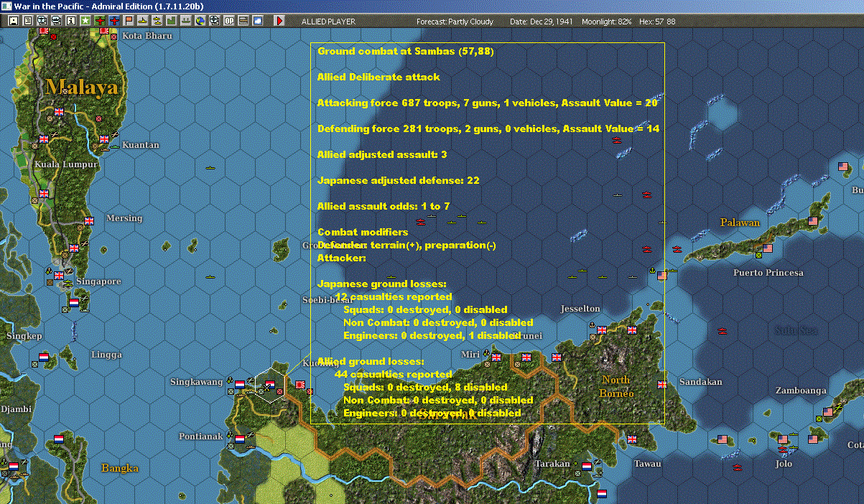Click 'Moonlight: 82%' status text

click(607, 22)
